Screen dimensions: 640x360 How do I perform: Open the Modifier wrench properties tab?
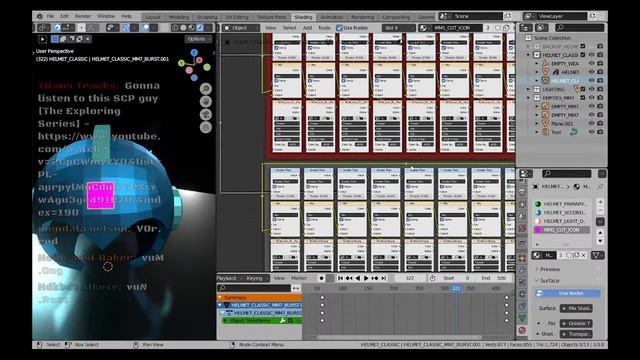click(x=522, y=270)
